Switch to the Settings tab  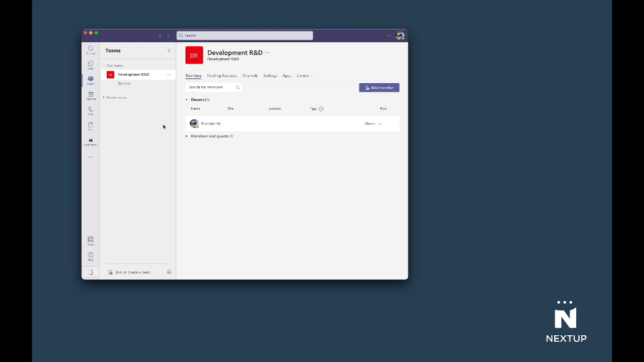[270, 76]
